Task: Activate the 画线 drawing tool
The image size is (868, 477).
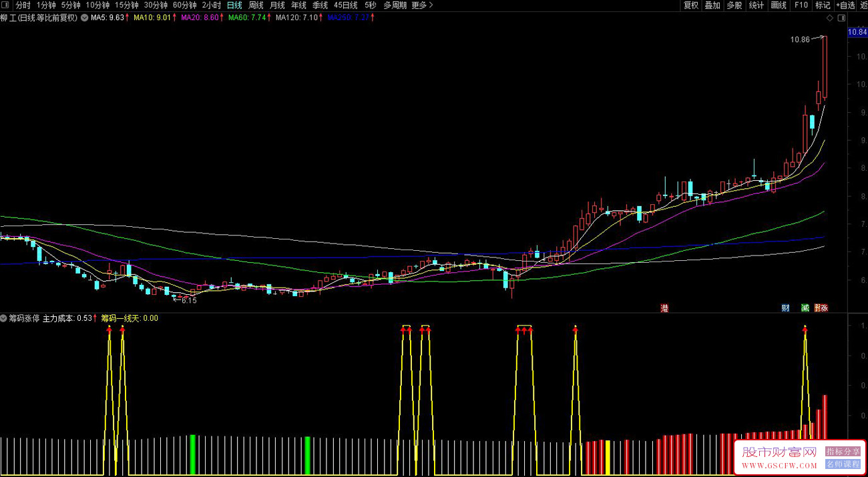Action: (779, 5)
